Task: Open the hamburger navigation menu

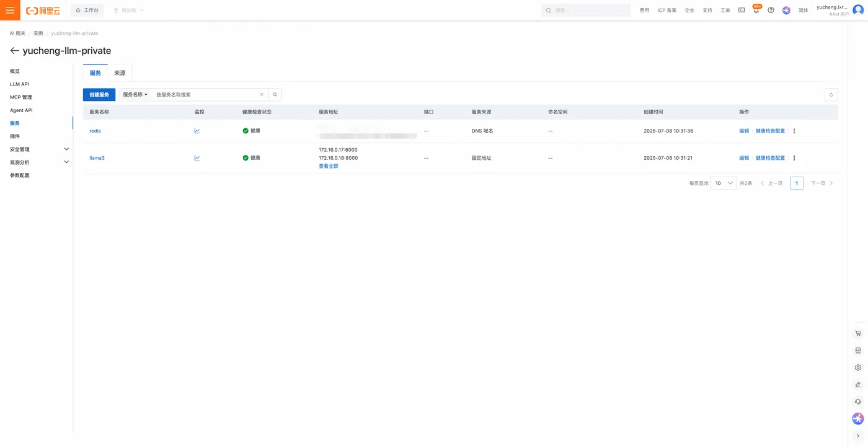Action: (x=10, y=10)
